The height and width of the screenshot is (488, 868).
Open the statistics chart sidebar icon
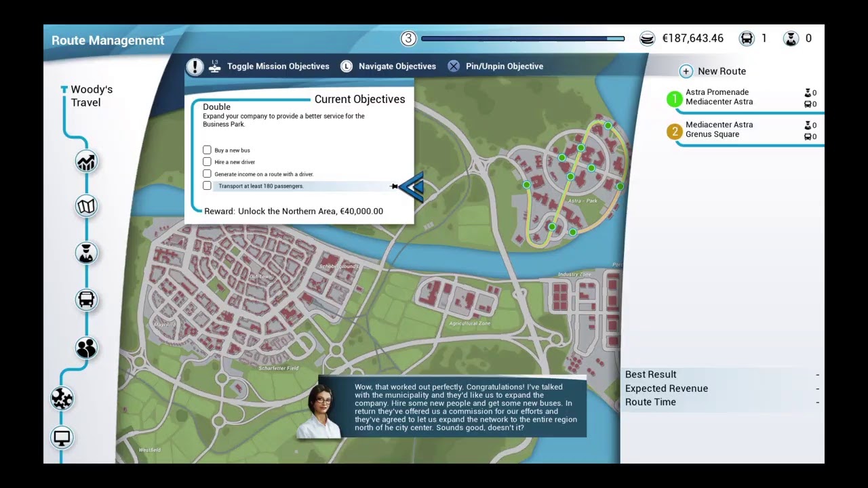pyautogui.click(x=86, y=161)
